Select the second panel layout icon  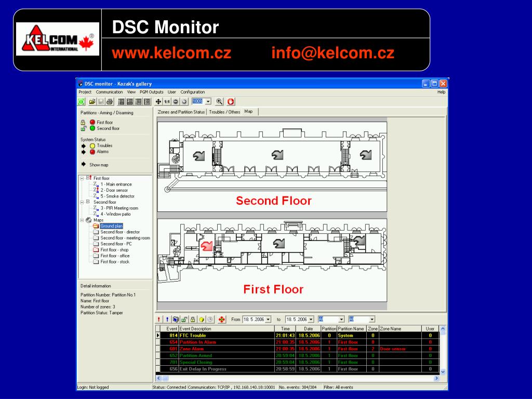click(129, 101)
